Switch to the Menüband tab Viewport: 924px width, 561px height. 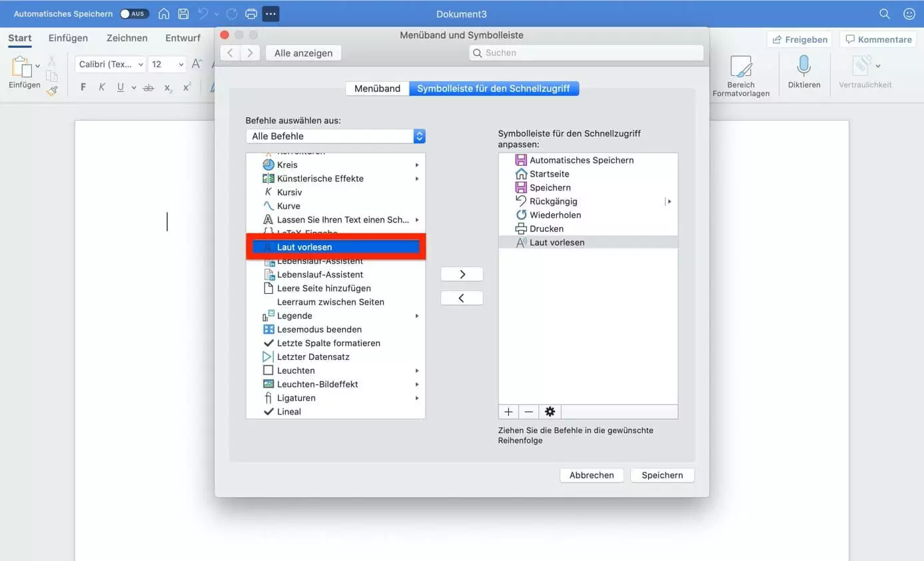pos(377,88)
